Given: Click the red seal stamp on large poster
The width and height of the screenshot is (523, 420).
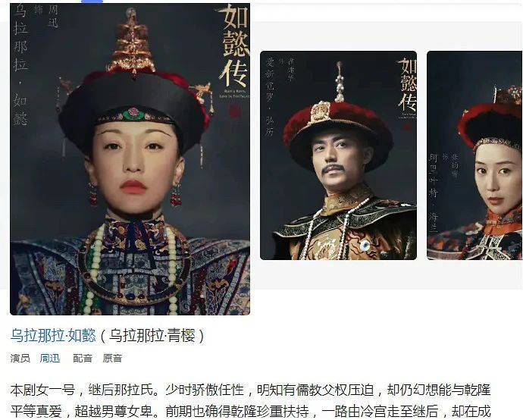Looking at the screenshot, I should coord(234,111).
